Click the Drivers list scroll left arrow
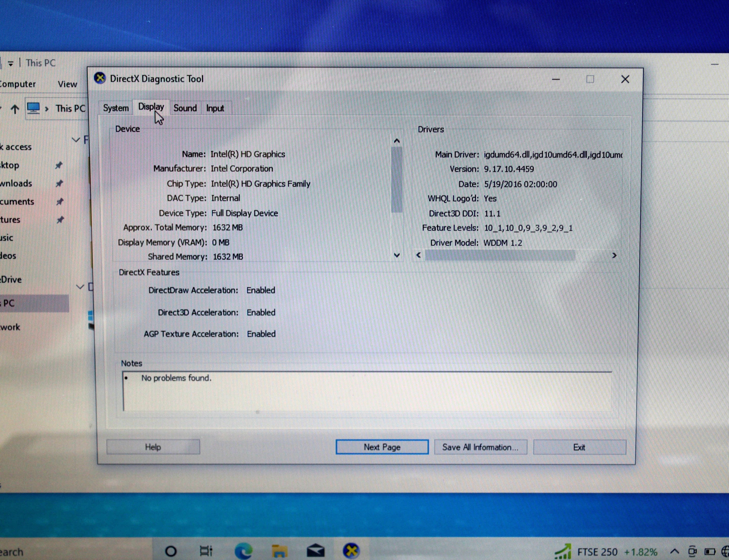This screenshot has width=729, height=560. pos(419,255)
